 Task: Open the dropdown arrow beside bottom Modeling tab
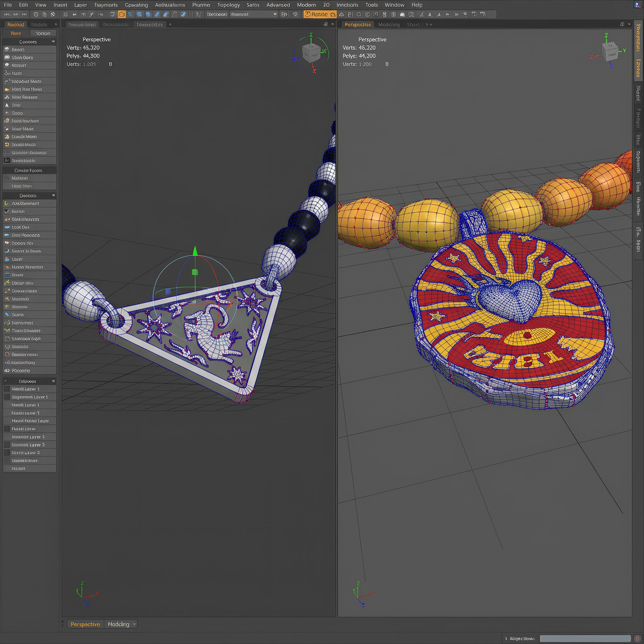(134, 624)
